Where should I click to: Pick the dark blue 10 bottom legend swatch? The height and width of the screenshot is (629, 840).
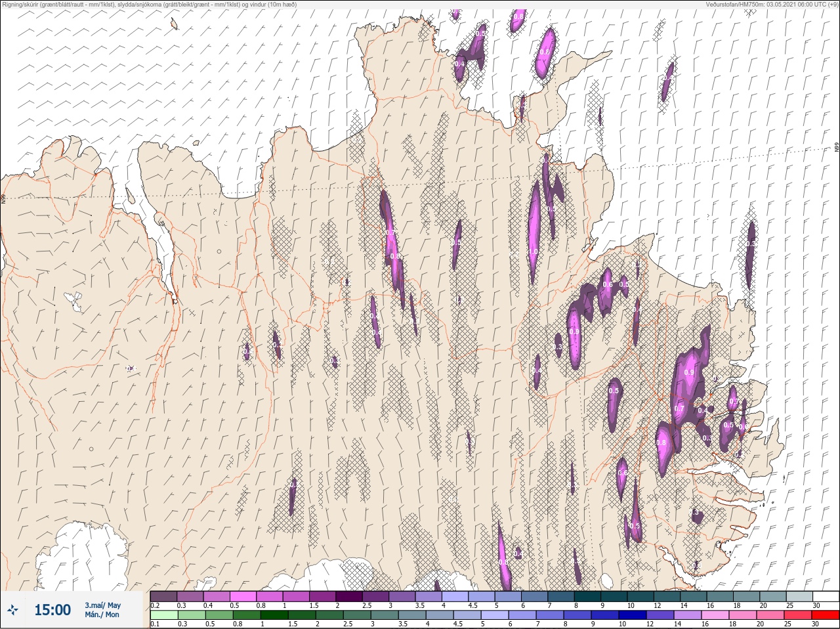tap(632, 615)
